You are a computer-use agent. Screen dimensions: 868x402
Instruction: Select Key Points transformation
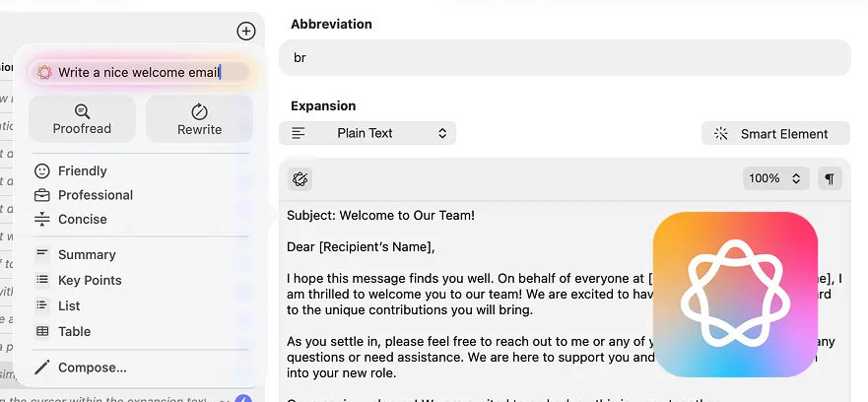(x=90, y=280)
